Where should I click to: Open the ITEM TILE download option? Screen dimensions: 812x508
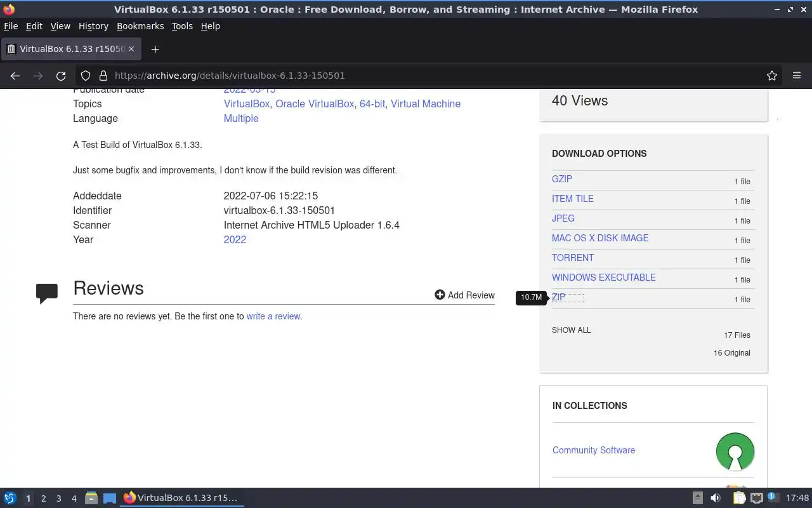[573, 199]
